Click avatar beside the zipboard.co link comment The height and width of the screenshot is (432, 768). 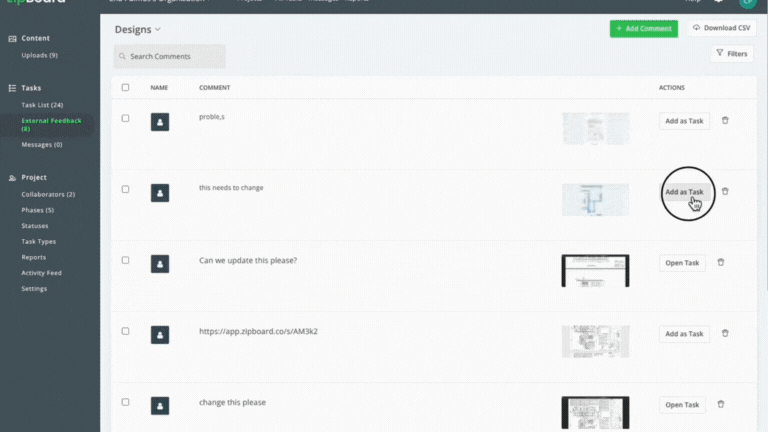click(x=160, y=335)
